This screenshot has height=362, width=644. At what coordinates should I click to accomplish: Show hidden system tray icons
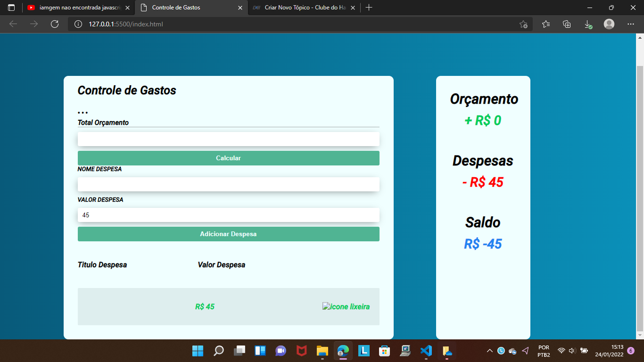pyautogui.click(x=490, y=351)
